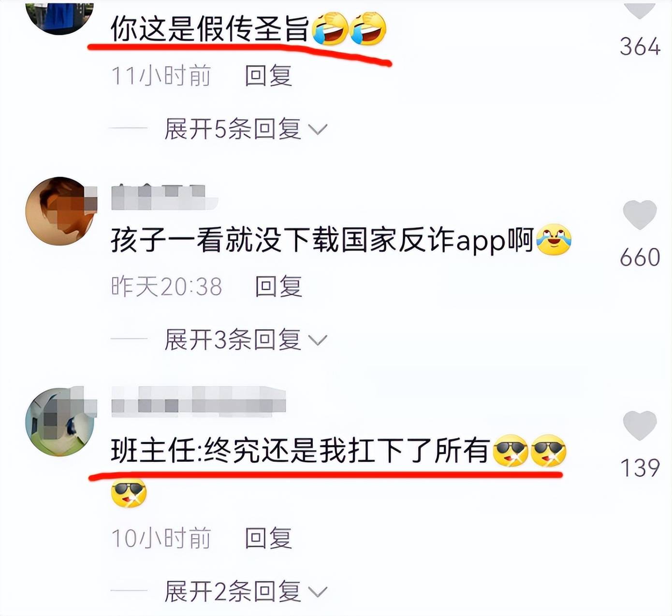The image size is (672, 616).
Task: Reply to the comment posted 10小时前
Action: point(268,538)
